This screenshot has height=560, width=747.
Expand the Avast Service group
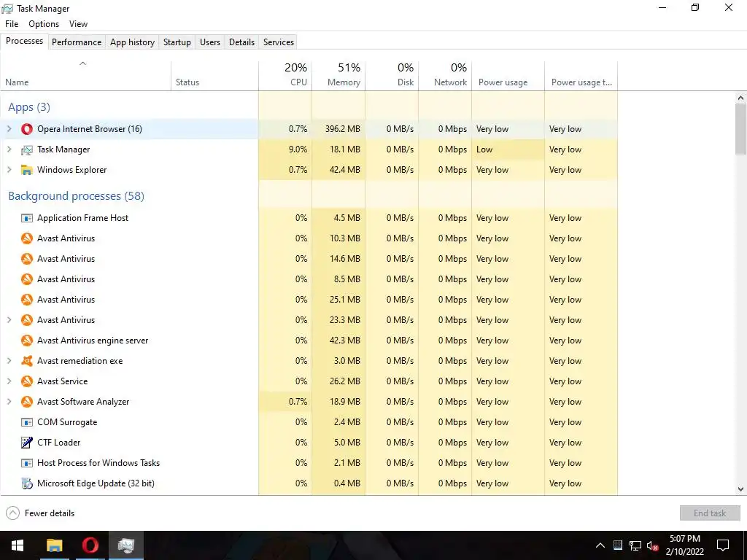coord(9,381)
